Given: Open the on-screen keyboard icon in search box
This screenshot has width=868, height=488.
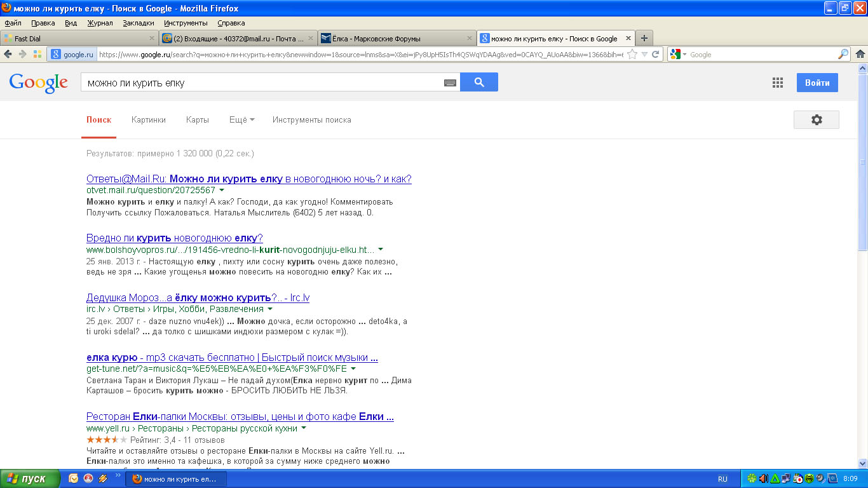Looking at the screenshot, I should tap(450, 83).
